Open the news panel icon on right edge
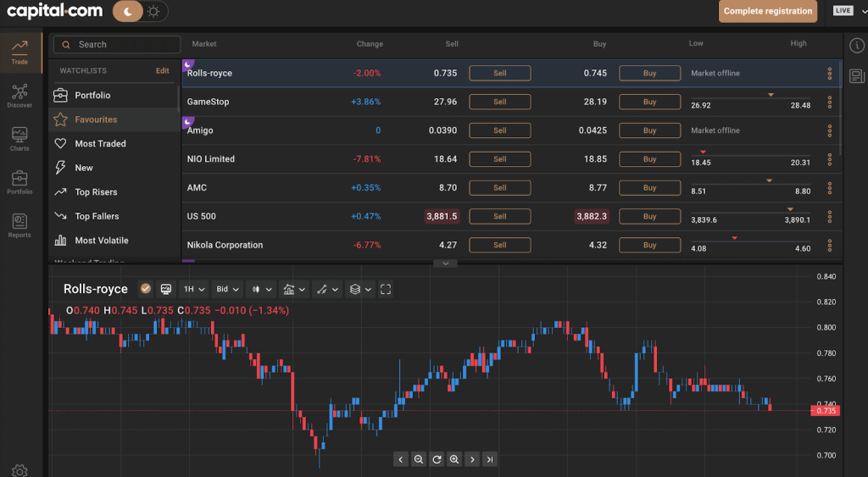The image size is (868, 477). 856,75
